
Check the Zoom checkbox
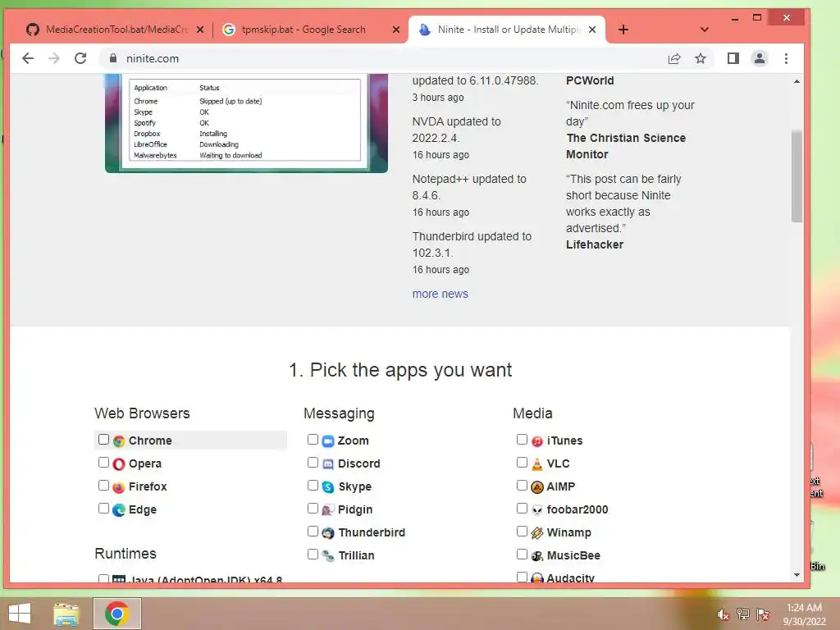click(x=313, y=440)
